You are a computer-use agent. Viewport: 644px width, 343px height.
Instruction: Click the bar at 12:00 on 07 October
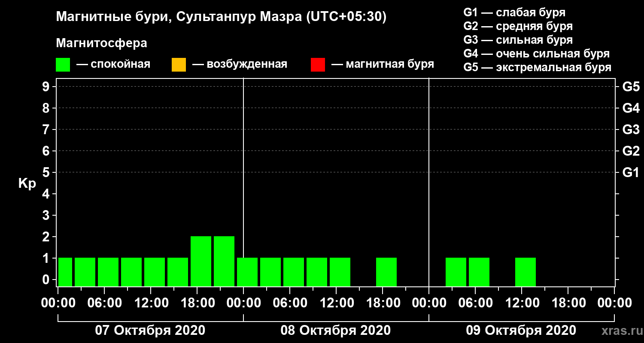(x=155, y=272)
